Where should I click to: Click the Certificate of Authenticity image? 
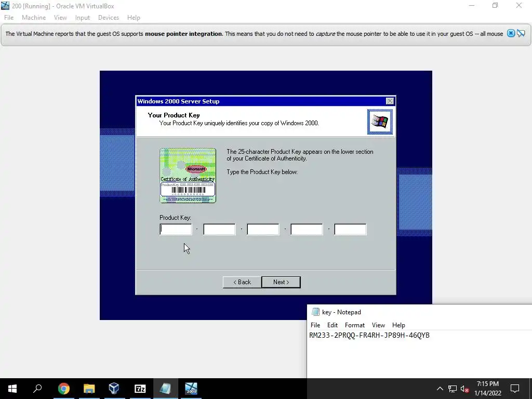point(188,176)
